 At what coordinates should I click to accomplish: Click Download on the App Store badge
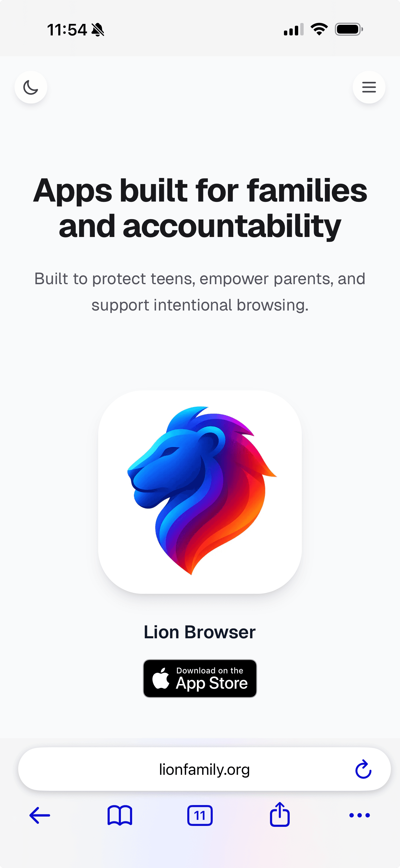(x=200, y=678)
